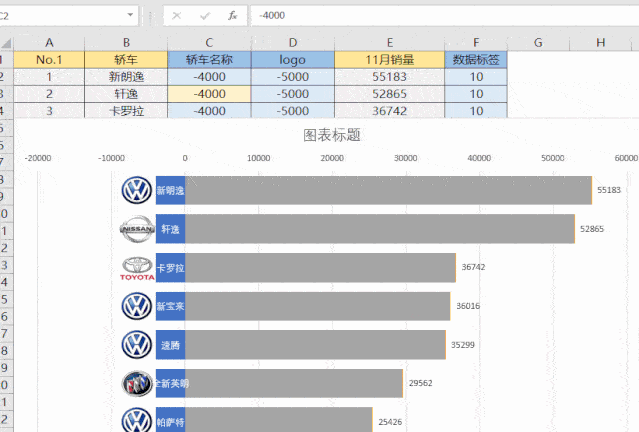Click the axis value -20000 on chart
639x432 pixels.
38,158
